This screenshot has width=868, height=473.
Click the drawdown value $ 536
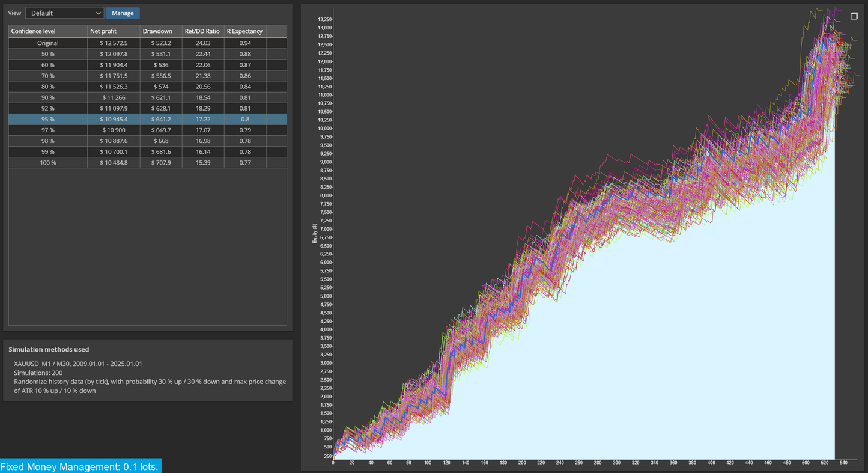point(161,65)
